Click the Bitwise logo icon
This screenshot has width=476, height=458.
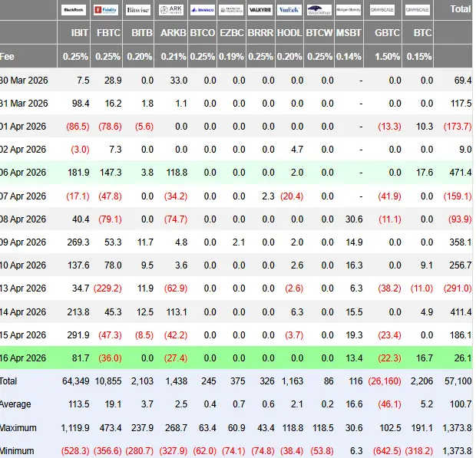138,10
